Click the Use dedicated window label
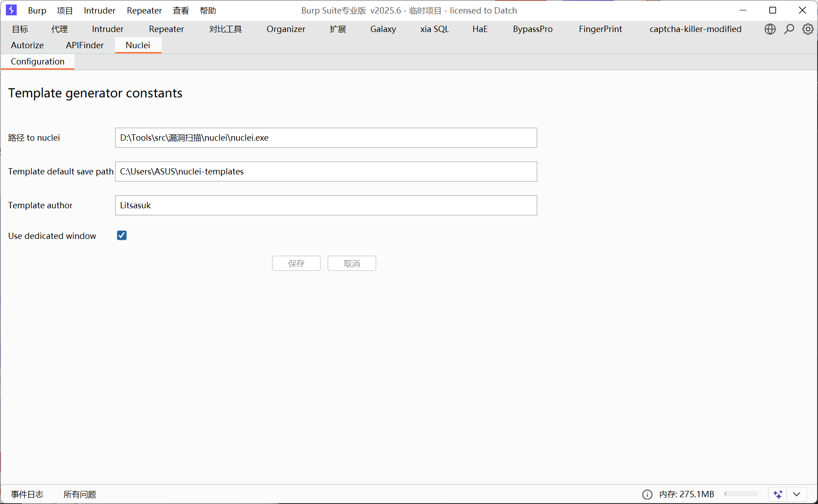Screen dimensions: 818x504 pos(52,236)
